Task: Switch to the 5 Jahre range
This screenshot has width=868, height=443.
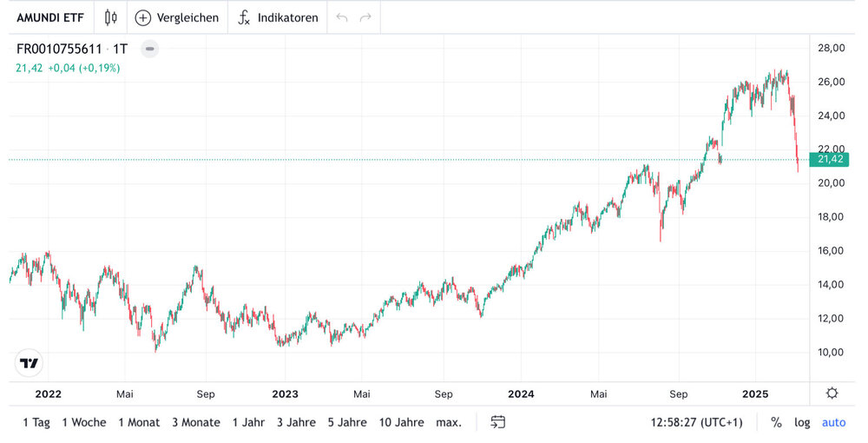Action: [347, 422]
